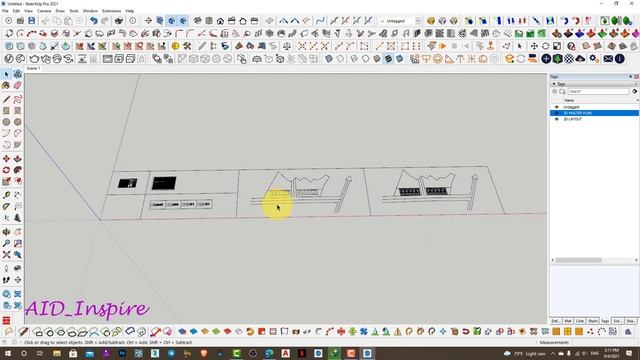Click the Add Tag Folder button
The width and height of the screenshot is (640, 360).
tap(562, 91)
